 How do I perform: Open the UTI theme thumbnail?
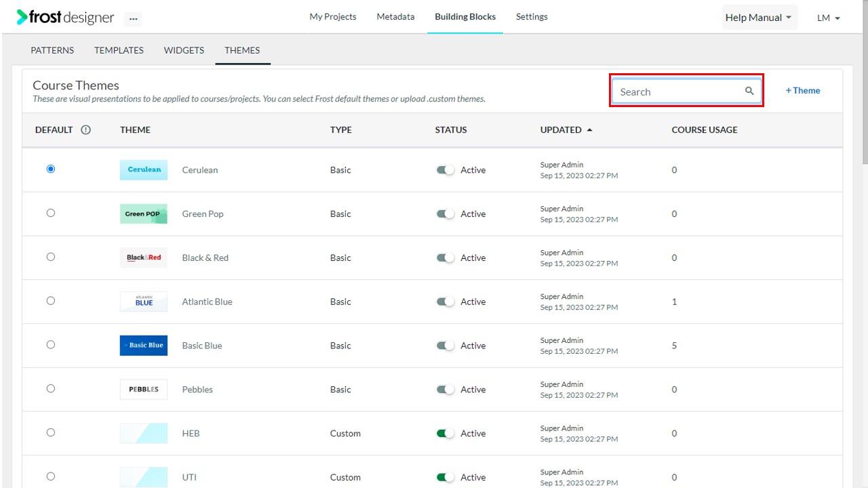144,477
